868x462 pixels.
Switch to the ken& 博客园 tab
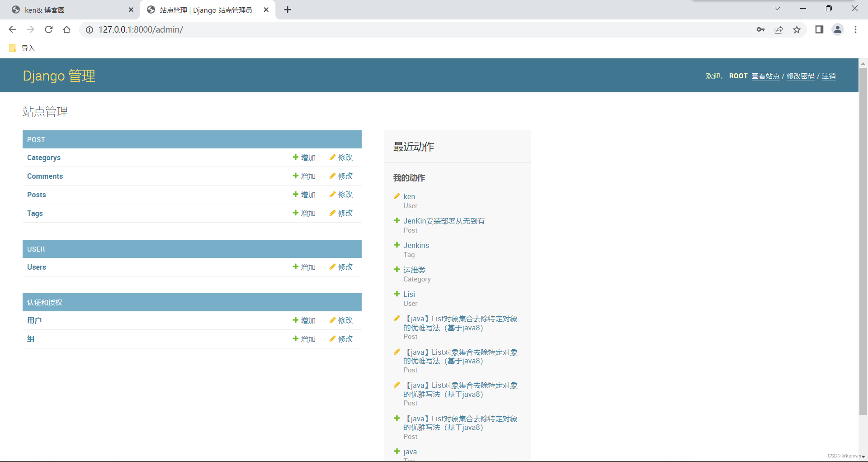pyautogui.click(x=70, y=10)
